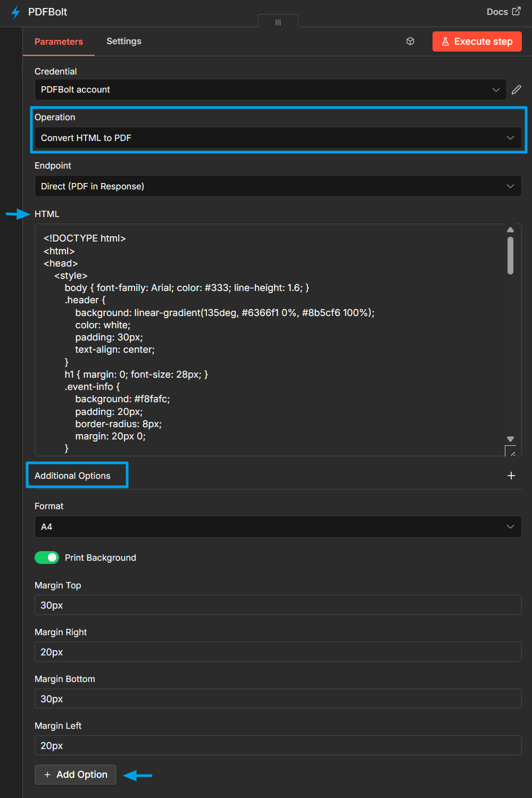
Task: Click the Execute step button
Action: (x=477, y=41)
